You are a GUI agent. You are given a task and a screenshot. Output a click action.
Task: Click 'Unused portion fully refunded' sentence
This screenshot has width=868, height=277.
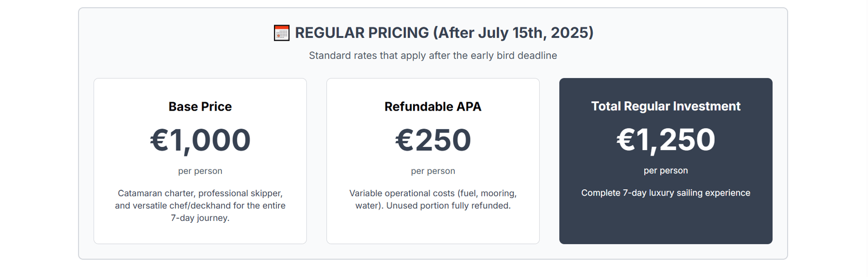pos(448,206)
